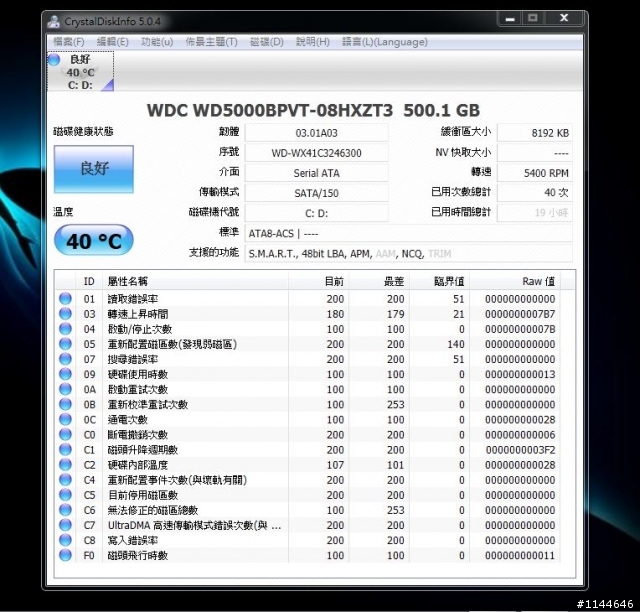Click threshold value 140 in 05 row
The width and height of the screenshot is (640, 612).
pos(456,344)
